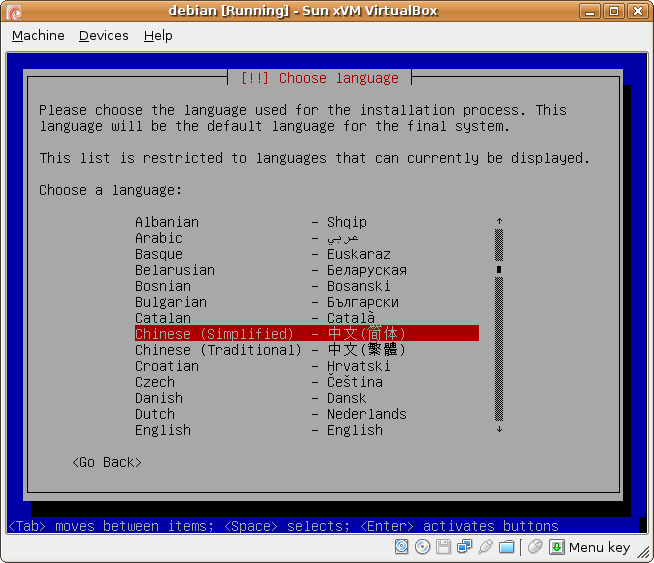654x563 pixels.
Task: Click the 'Menu key' host key label
Action: click(x=599, y=547)
